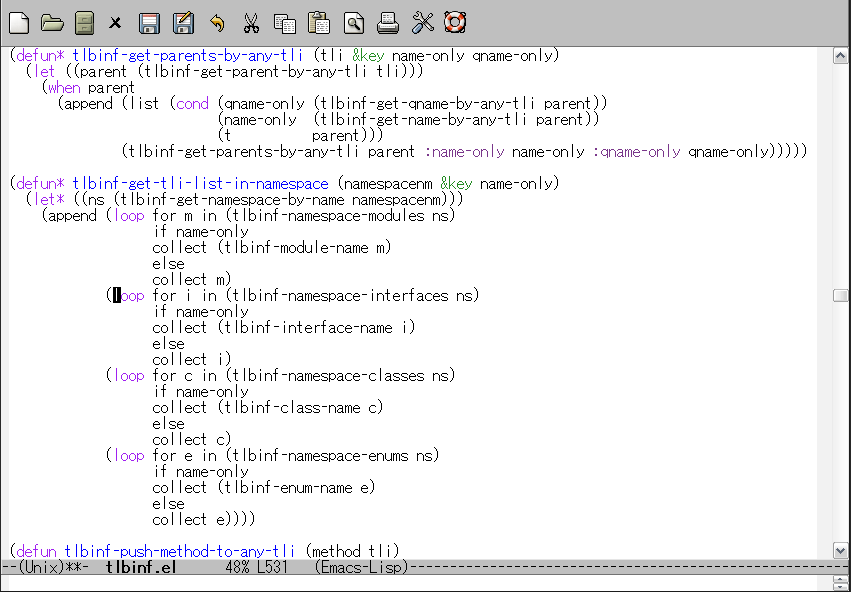Click the vertical scrollbar thumb
The image size is (851, 592).
840,295
